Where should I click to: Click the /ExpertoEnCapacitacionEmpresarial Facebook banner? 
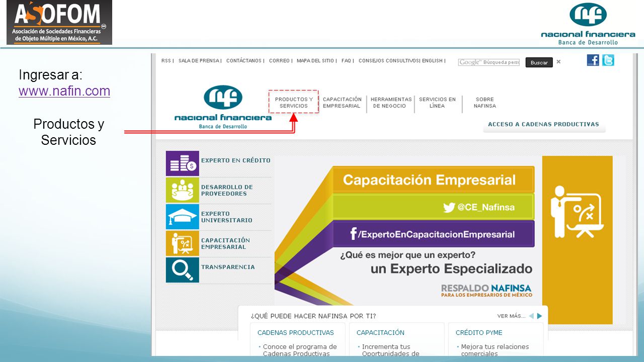[x=433, y=234]
